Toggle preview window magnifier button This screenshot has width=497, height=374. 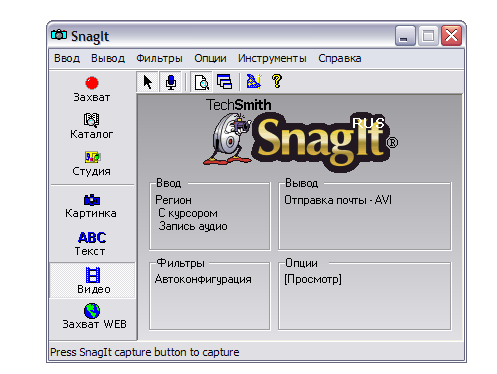(201, 82)
